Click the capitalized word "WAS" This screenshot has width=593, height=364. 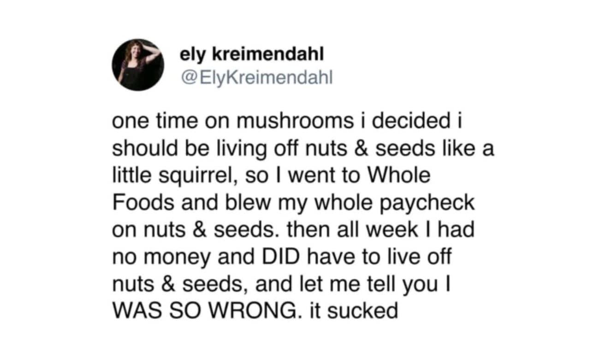point(134,310)
